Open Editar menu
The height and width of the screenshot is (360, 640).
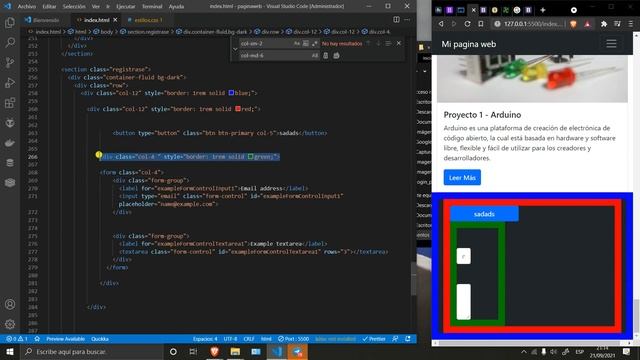click(x=49, y=7)
